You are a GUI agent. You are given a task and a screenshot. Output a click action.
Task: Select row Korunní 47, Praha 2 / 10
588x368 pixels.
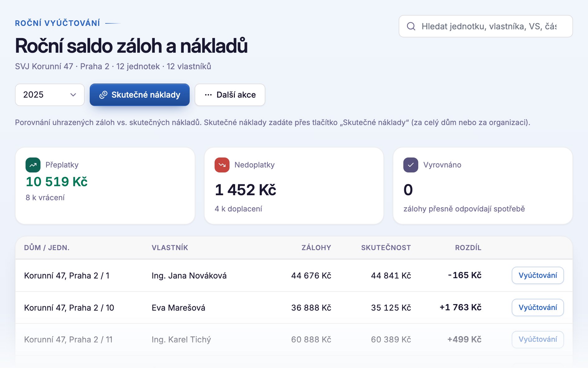coord(294,307)
